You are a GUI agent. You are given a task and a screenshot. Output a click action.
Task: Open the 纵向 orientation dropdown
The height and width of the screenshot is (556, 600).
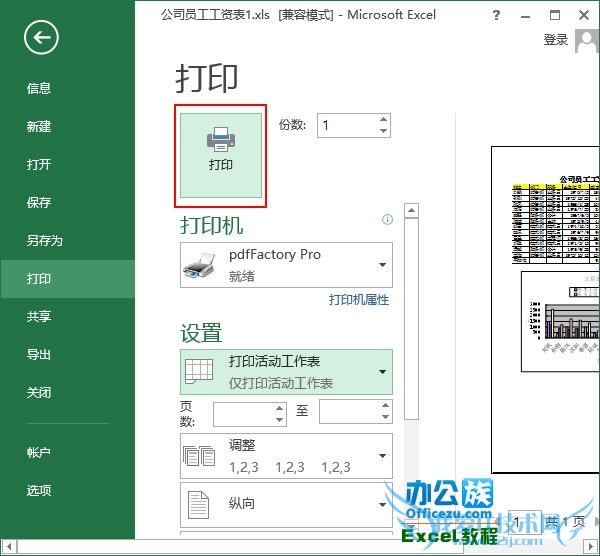tap(286, 505)
